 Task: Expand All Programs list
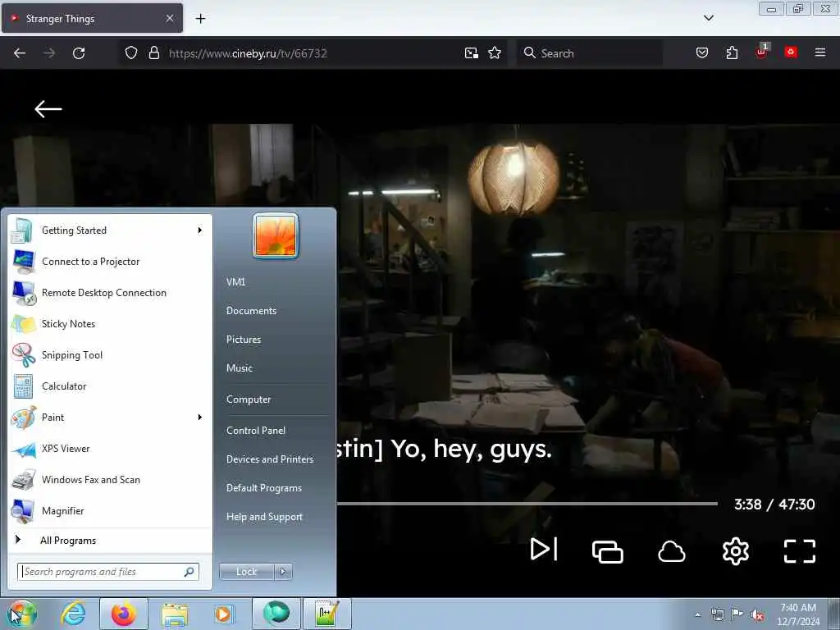click(110, 540)
